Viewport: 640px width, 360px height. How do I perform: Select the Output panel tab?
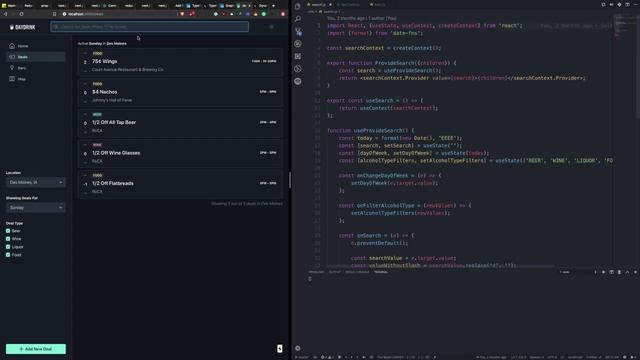[x=334, y=272]
